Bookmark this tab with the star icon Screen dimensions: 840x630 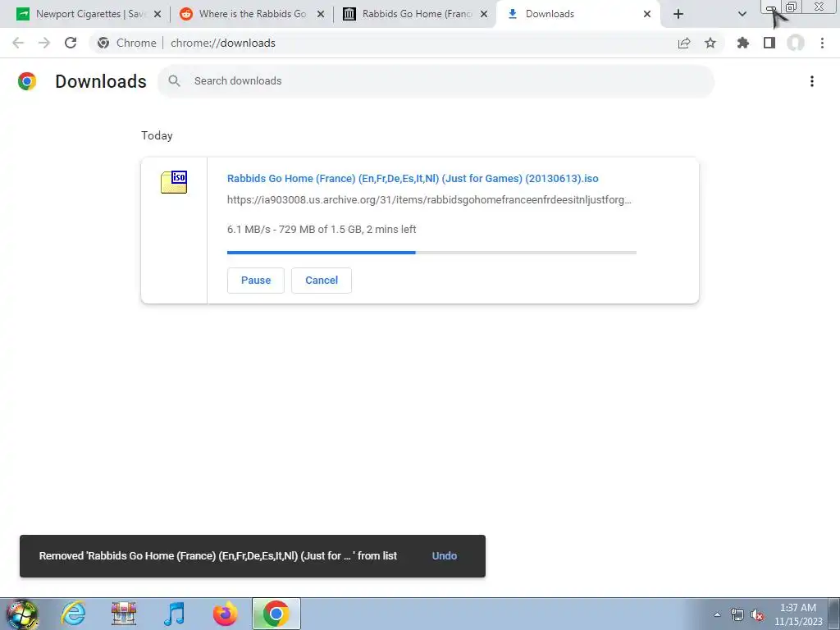(x=710, y=43)
